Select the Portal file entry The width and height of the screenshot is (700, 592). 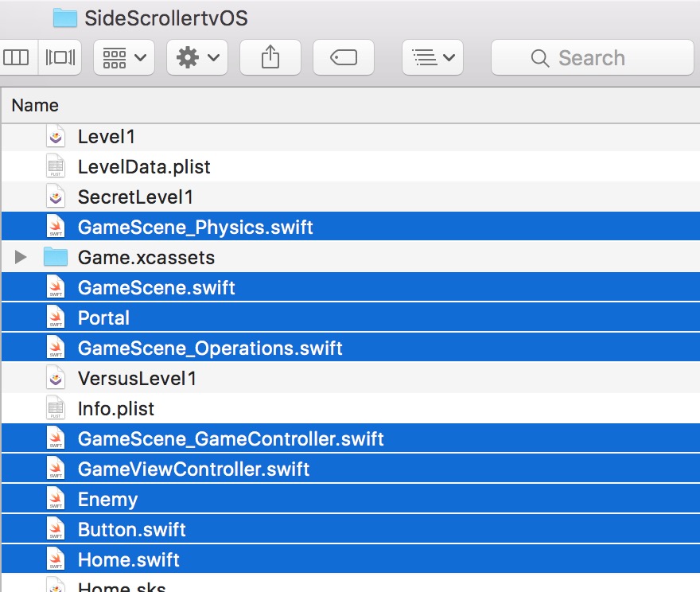tap(103, 317)
